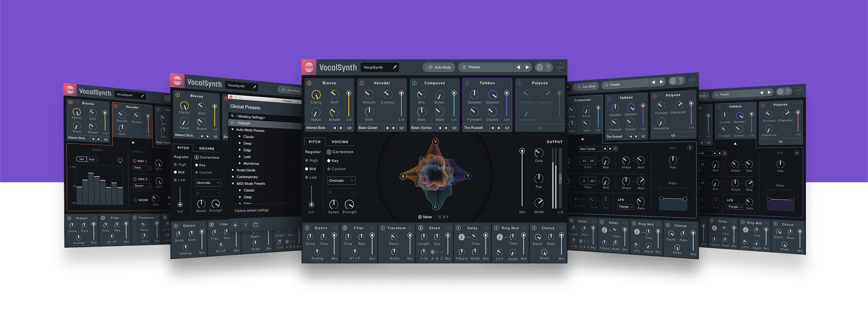Toggle NOISE power in leftmost window

click(135, 200)
